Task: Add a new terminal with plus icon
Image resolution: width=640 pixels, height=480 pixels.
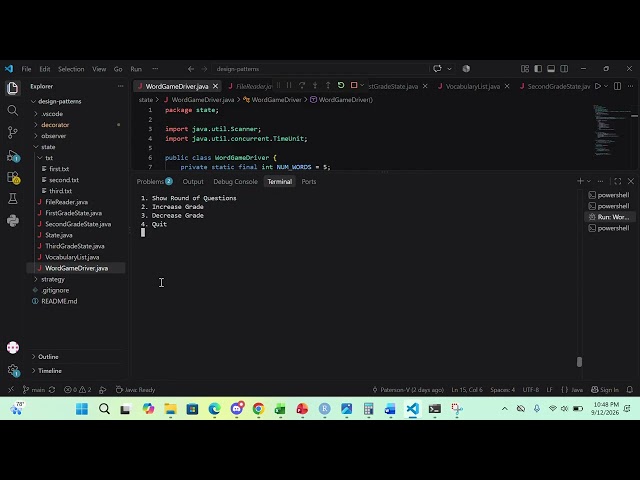Action: 580,181
